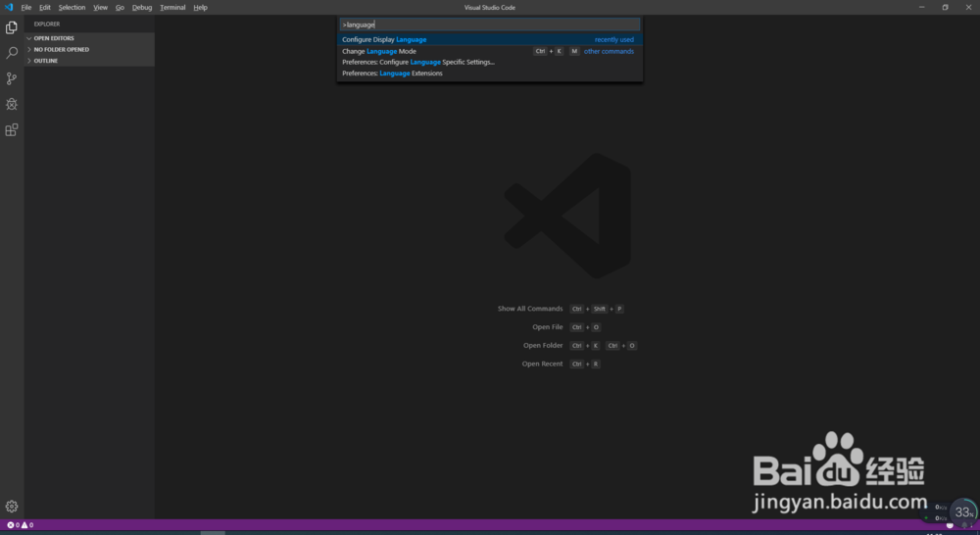
Task: Click the Show All Commands hint
Action: point(530,309)
